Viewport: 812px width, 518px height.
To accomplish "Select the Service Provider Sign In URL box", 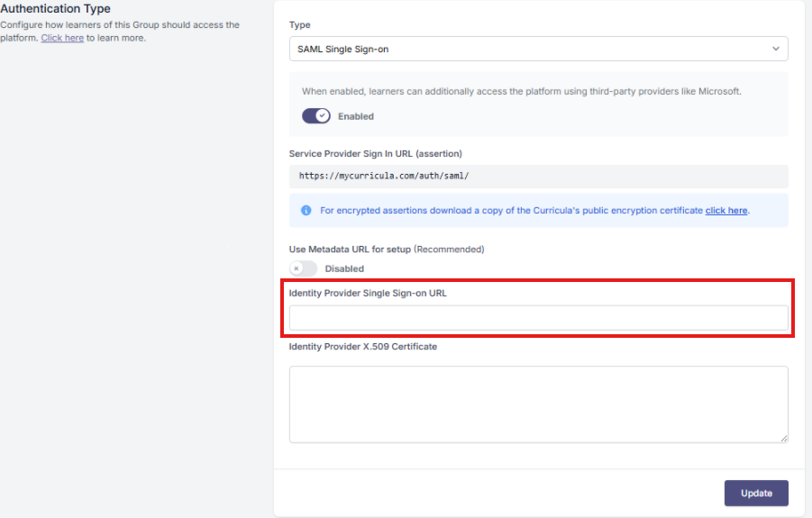I will (539, 177).
